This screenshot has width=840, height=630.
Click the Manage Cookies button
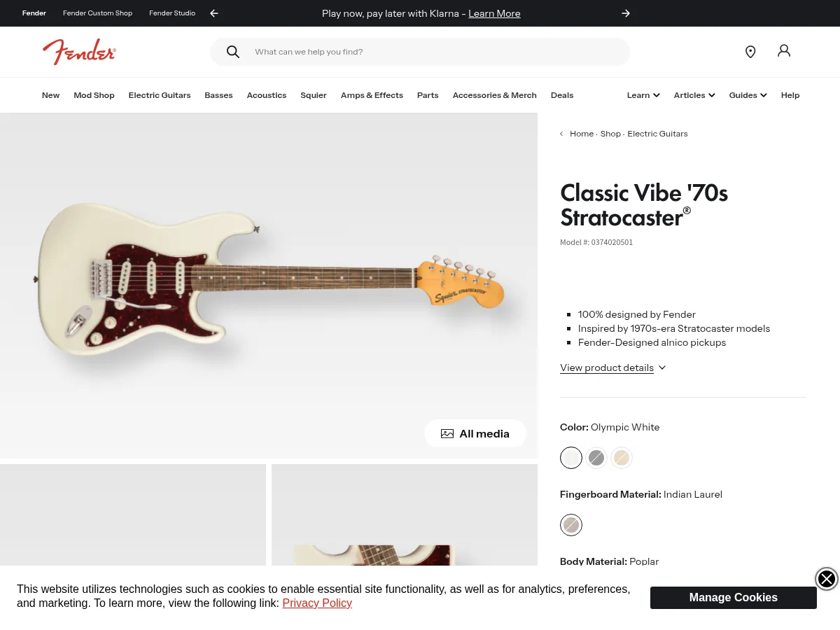[x=733, y=597]
